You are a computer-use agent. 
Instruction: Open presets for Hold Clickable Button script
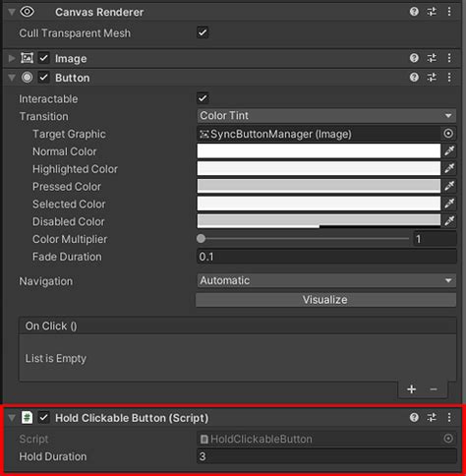432,418
